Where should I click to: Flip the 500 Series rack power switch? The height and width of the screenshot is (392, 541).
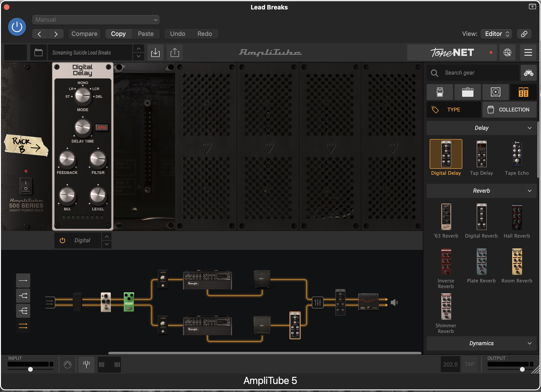click(26, 186)
